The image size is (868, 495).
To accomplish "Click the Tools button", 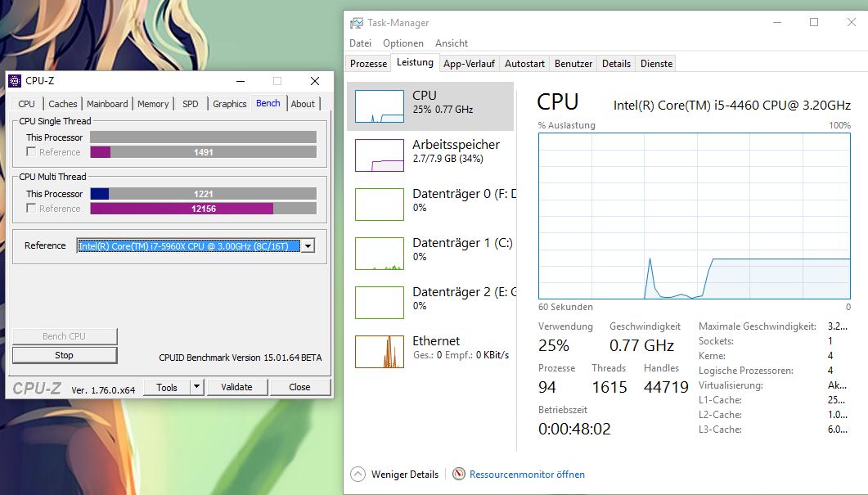I will tap(167, 387).
